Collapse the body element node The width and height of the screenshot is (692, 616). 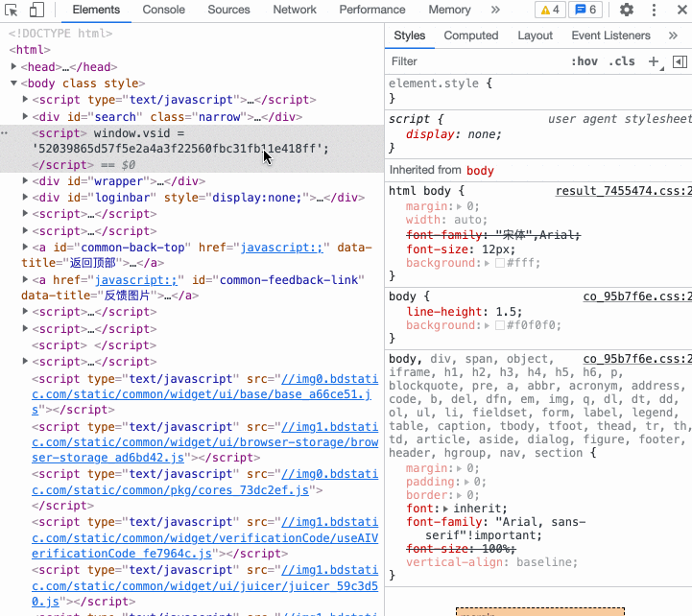[13, 83]
